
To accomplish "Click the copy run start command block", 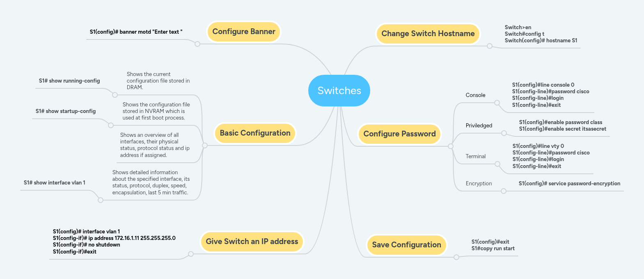I will (493, 245).
